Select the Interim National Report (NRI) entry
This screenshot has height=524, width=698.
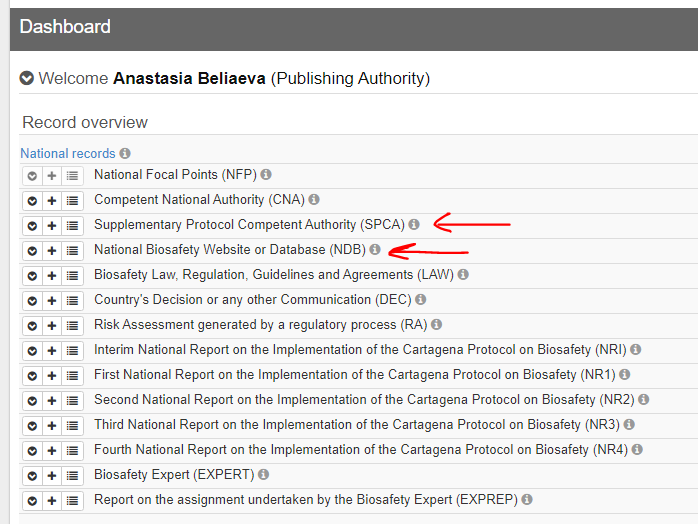(x=359, y=350)
